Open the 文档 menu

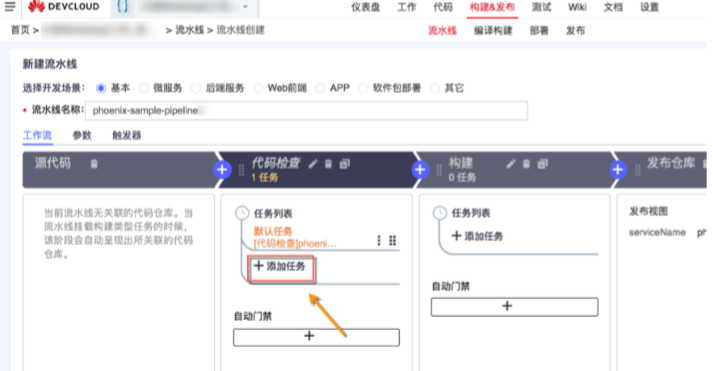(613, 7)
